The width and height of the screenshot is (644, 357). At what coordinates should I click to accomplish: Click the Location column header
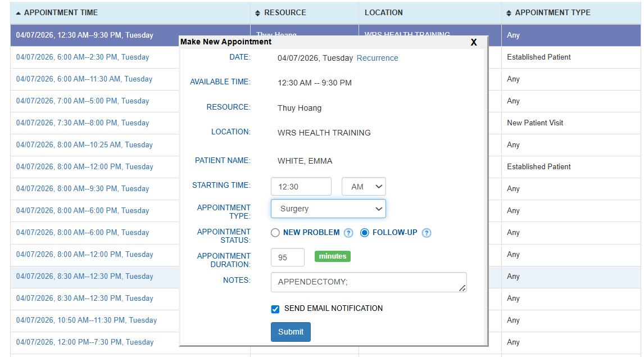tap(383, 12)
